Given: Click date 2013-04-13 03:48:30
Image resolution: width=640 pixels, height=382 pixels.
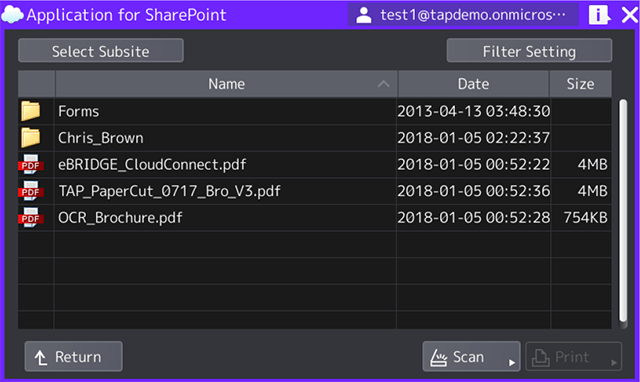Looking at the screenshot, I should click(473, 111).
